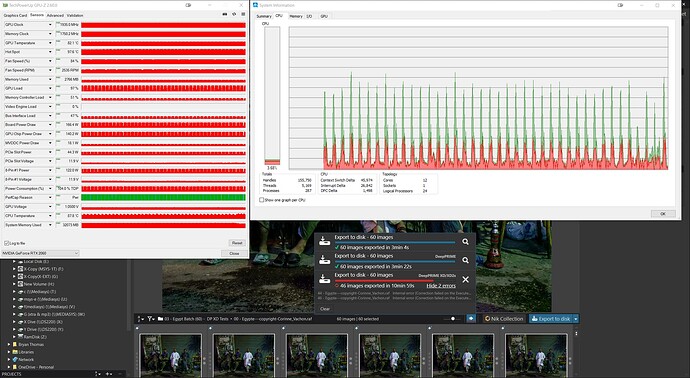
Task: Click the Hide 2 errors link
Action: (x=441, y=286)
